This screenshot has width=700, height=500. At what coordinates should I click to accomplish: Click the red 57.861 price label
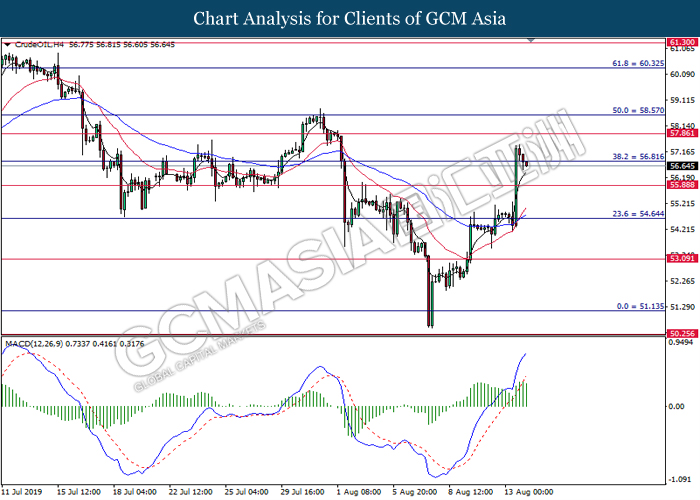681,133
